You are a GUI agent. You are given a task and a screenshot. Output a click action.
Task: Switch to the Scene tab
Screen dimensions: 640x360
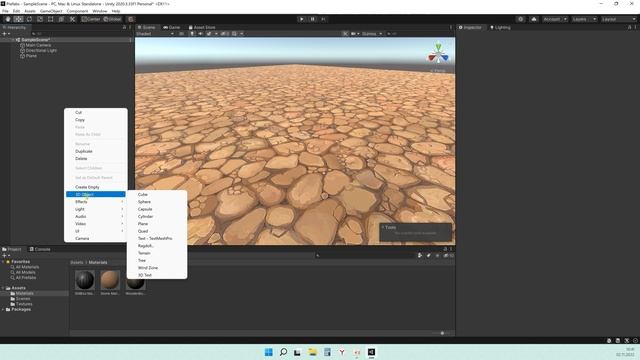146,27
